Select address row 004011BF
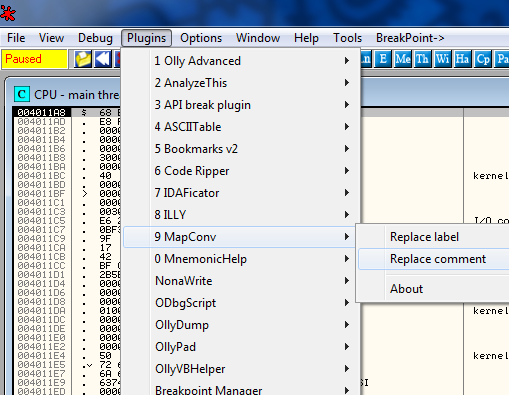 41,194
